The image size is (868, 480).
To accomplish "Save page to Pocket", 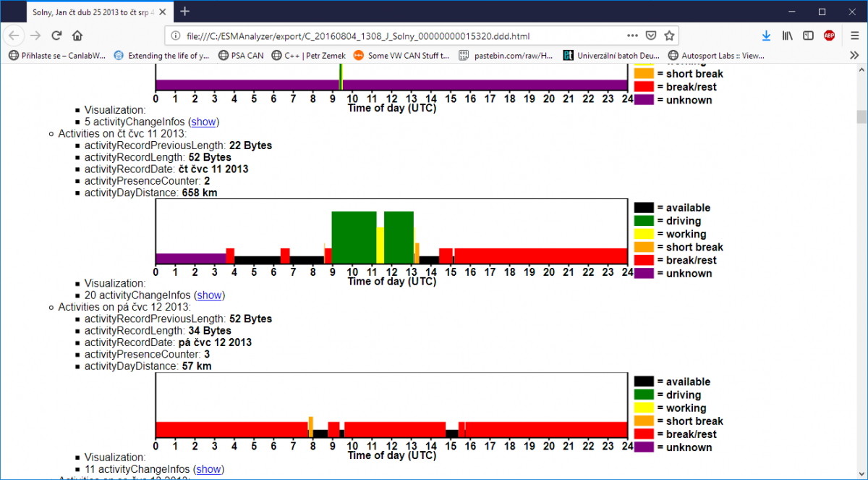I will pos(651,35).
